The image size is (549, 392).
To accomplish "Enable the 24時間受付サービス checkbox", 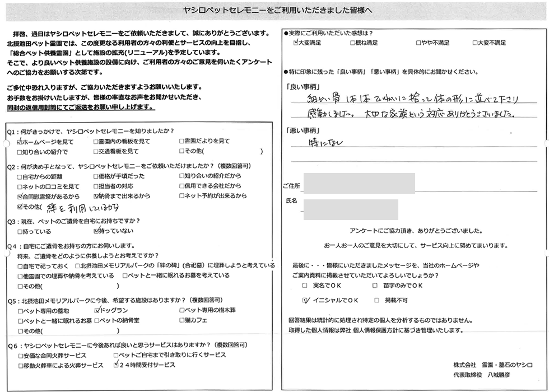I will point(116,365).
